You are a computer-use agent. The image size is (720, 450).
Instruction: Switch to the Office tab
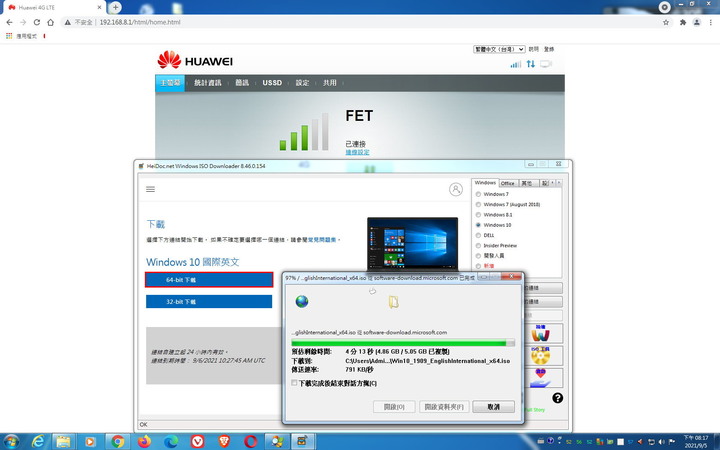pos(508,183)
